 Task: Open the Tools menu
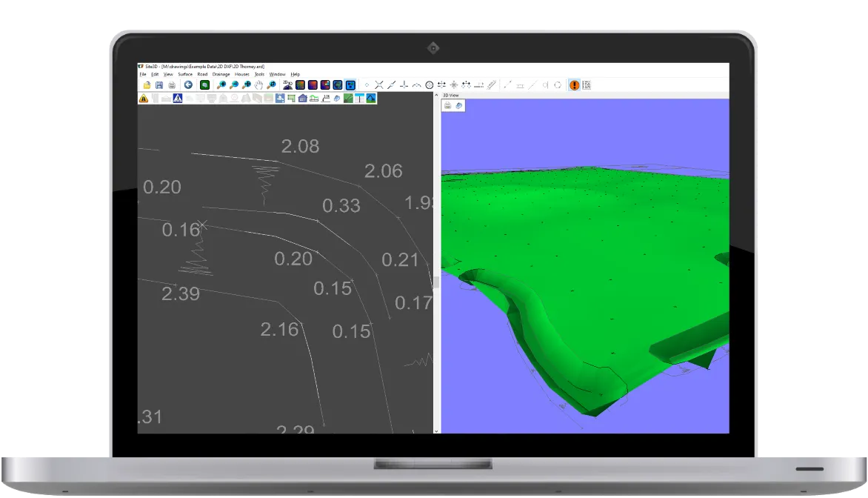(x=260, y=74)
